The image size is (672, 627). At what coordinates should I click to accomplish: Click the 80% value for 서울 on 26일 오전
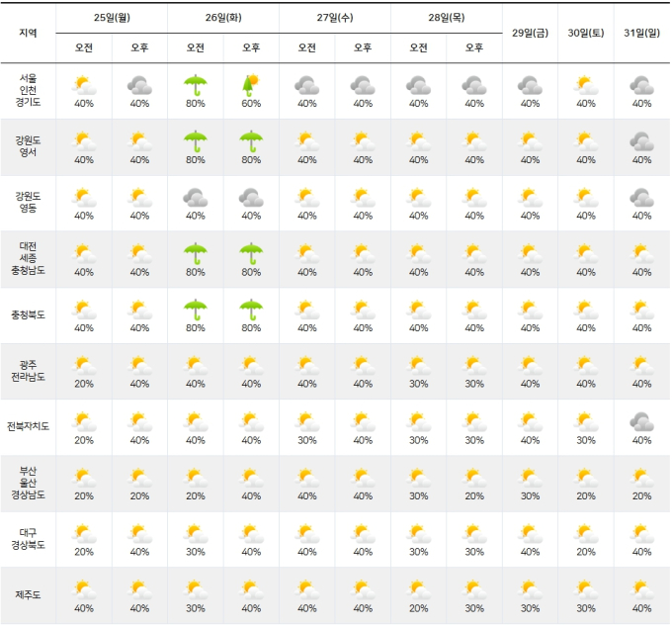pos(196,104)
